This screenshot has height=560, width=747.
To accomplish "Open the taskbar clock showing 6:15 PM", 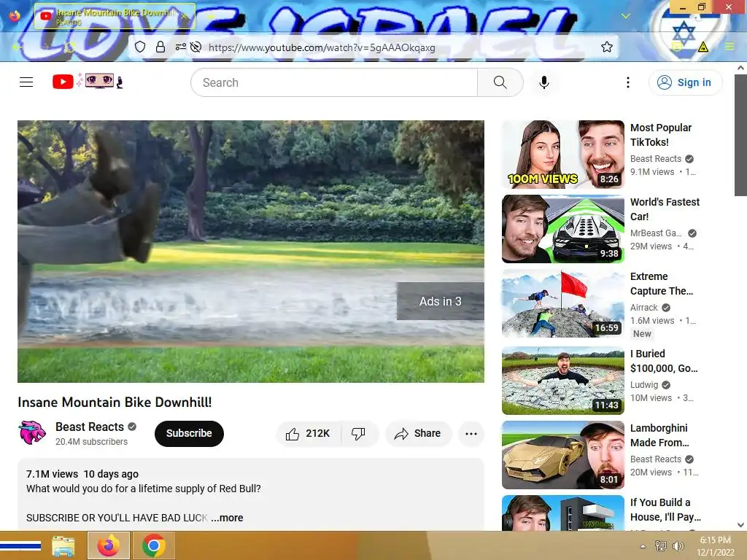I will click(715, 546).
